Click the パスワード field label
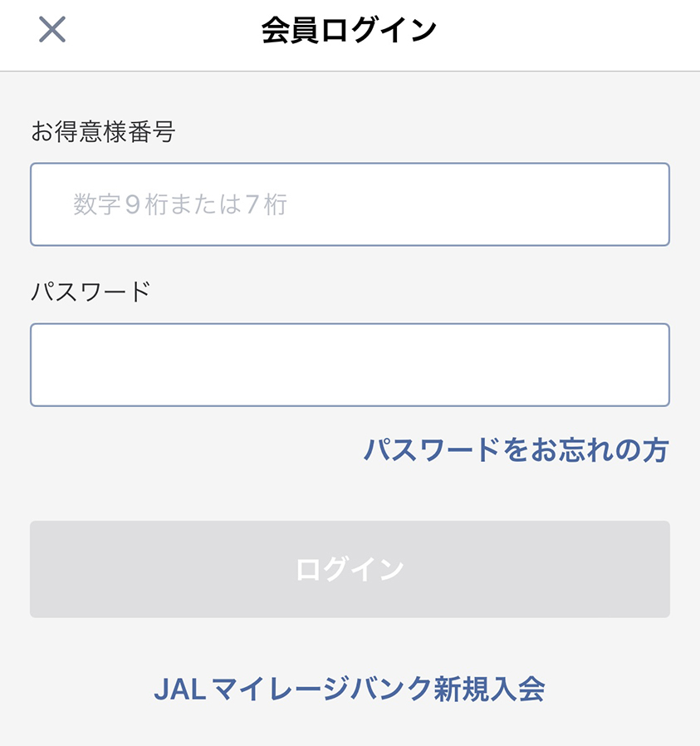Viewport: 700px width, 746px height. click(91, 292)
